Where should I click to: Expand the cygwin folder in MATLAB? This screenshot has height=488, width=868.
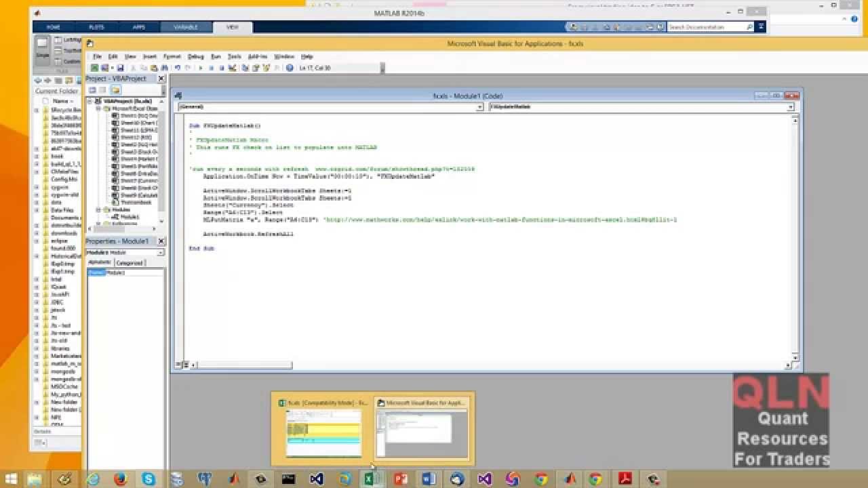tap(37, 186)
